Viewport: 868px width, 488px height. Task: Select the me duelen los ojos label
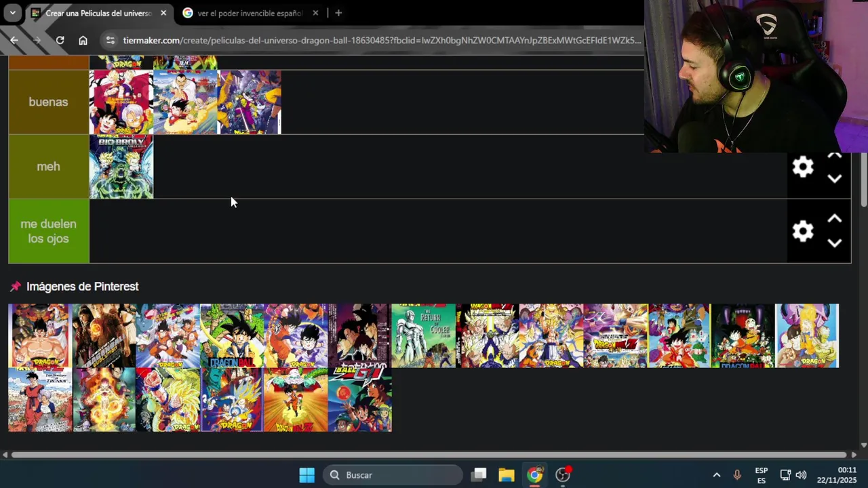48,231
